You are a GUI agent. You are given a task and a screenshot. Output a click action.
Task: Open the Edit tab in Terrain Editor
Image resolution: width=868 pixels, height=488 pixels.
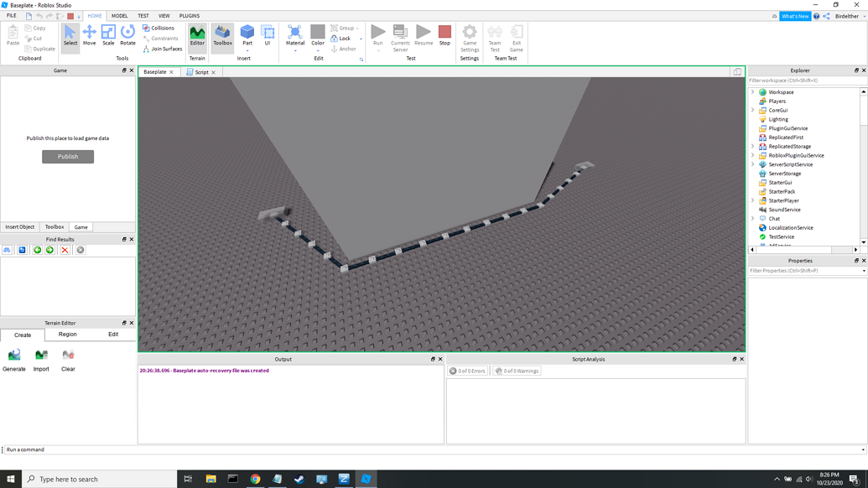coord(113,335)
